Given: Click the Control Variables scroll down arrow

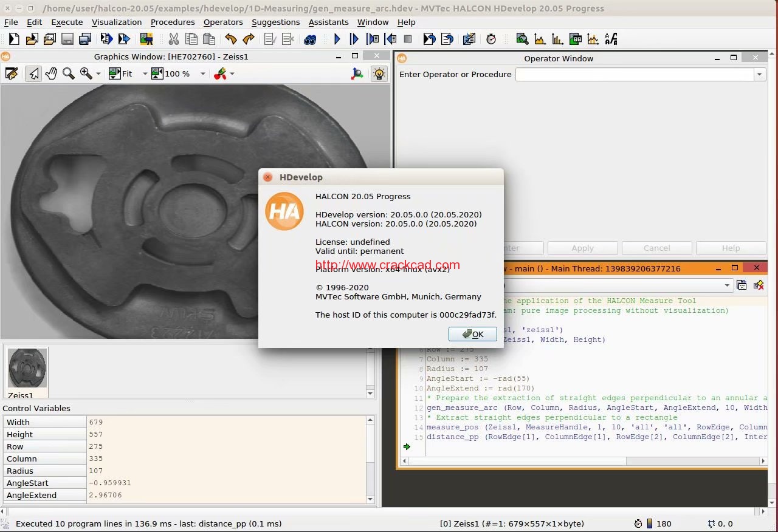Looking at the screenshot, I should 371,499.
